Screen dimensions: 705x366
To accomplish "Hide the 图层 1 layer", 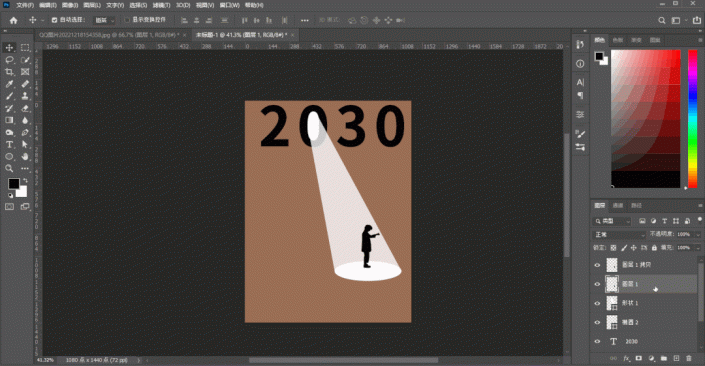I will click(597, 284).
